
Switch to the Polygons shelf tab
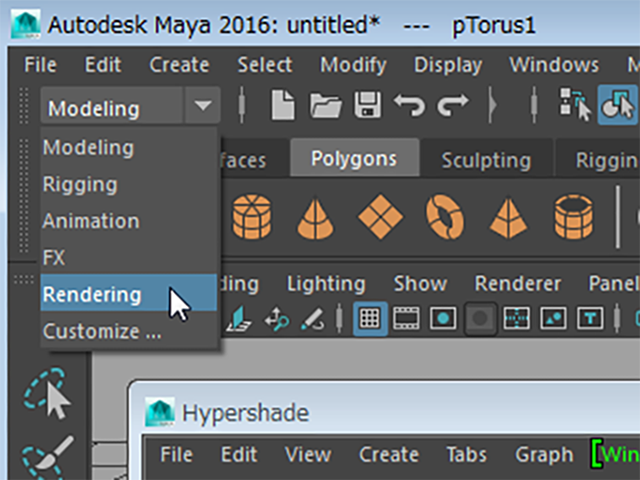[x=354, y=158]
